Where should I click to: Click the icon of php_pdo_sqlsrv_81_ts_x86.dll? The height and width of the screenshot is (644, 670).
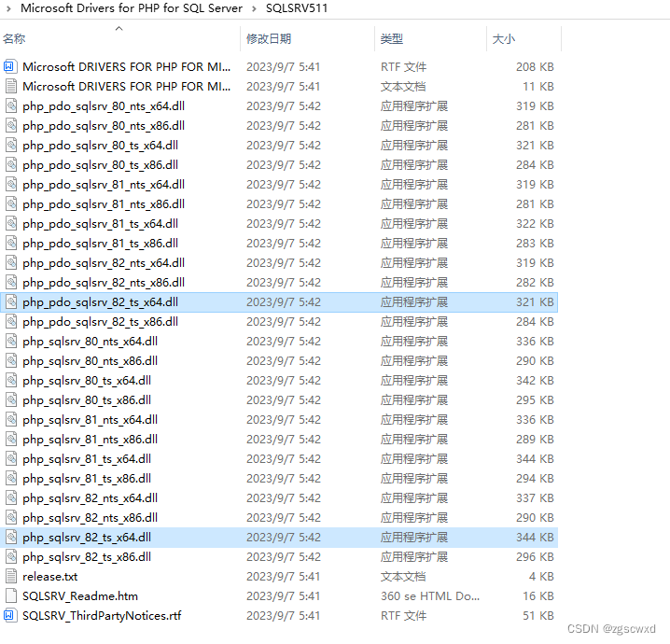11,244
